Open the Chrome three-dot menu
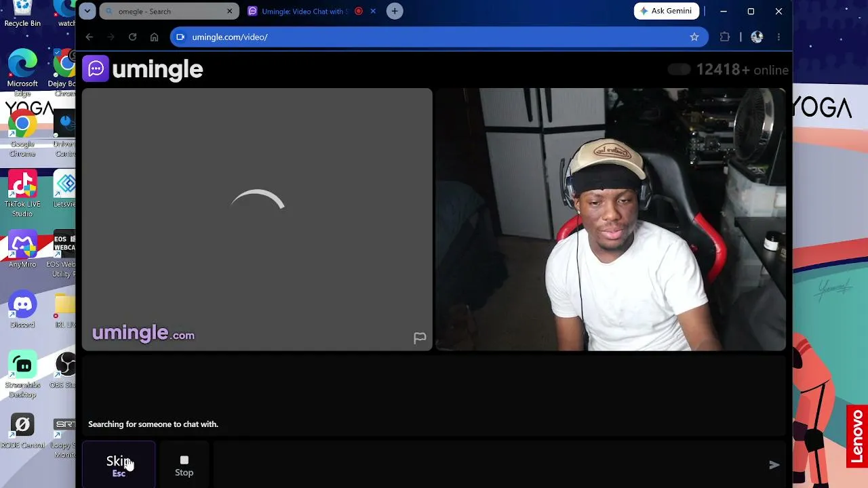 (x=778, y=37)
